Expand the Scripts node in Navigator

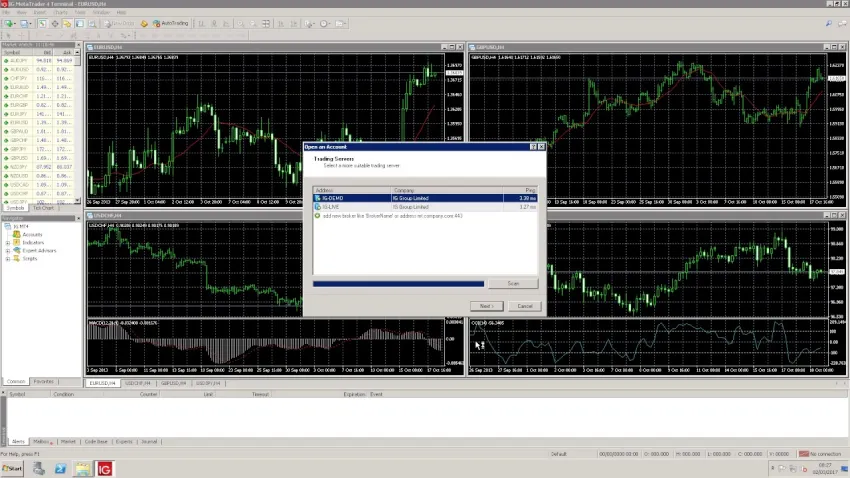[8, 259]
